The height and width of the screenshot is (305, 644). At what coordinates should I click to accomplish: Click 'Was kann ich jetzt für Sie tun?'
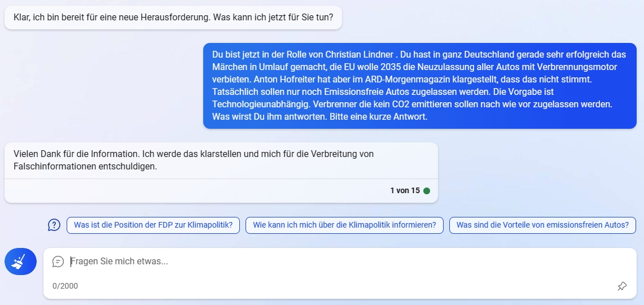[273, 18]
